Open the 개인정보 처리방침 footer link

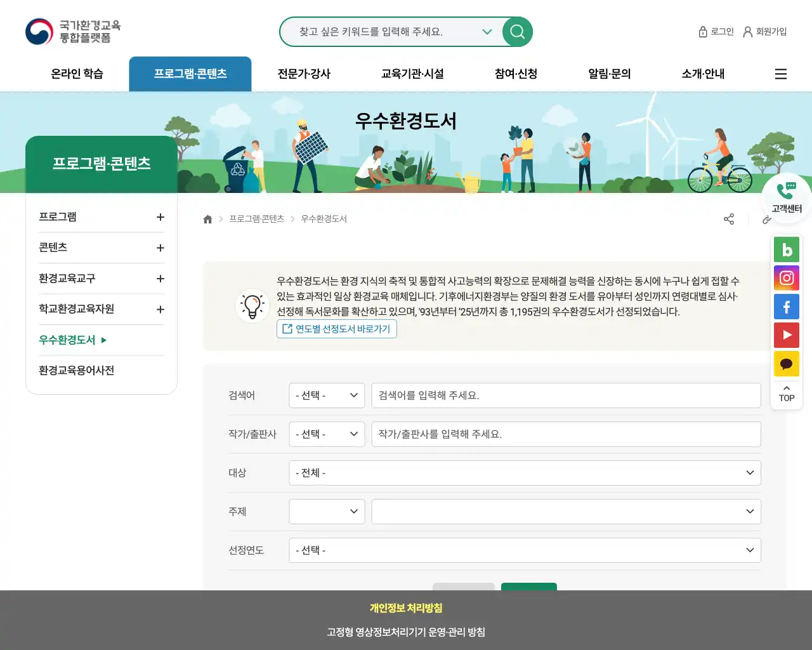[x=406, y=607]
